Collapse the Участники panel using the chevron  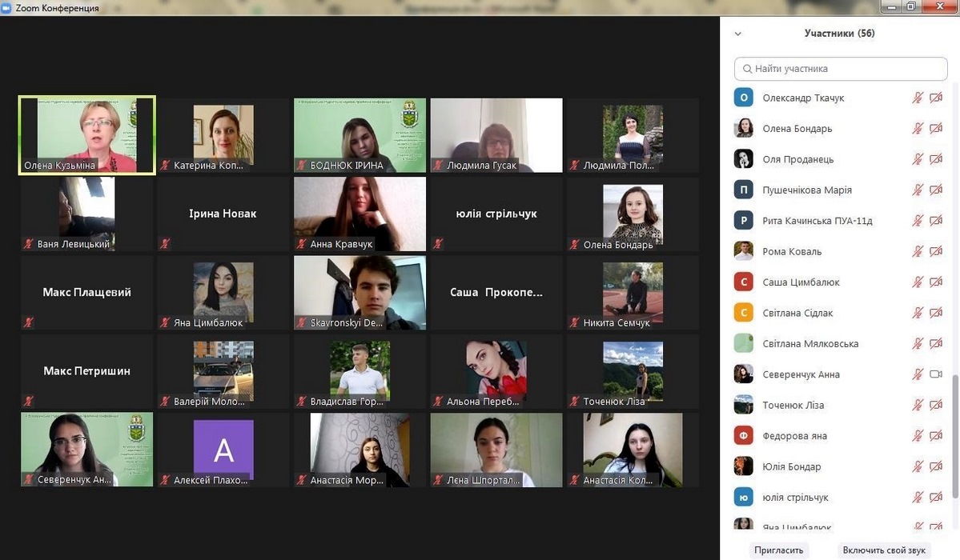pyautogui.click(x=737, y=34)
